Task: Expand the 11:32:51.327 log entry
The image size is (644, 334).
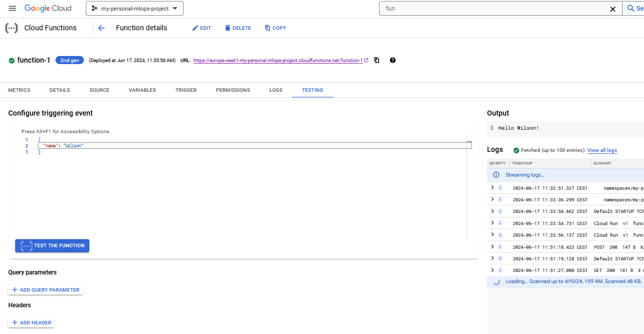Action: coord(493,188)
